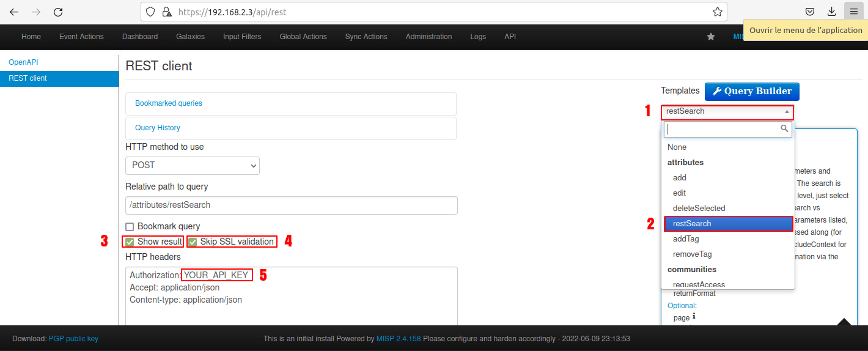The width and height of the screenshot is (868, 351).
Task: Expand the Bookmarked queries section
Action: tap(169, 103)
